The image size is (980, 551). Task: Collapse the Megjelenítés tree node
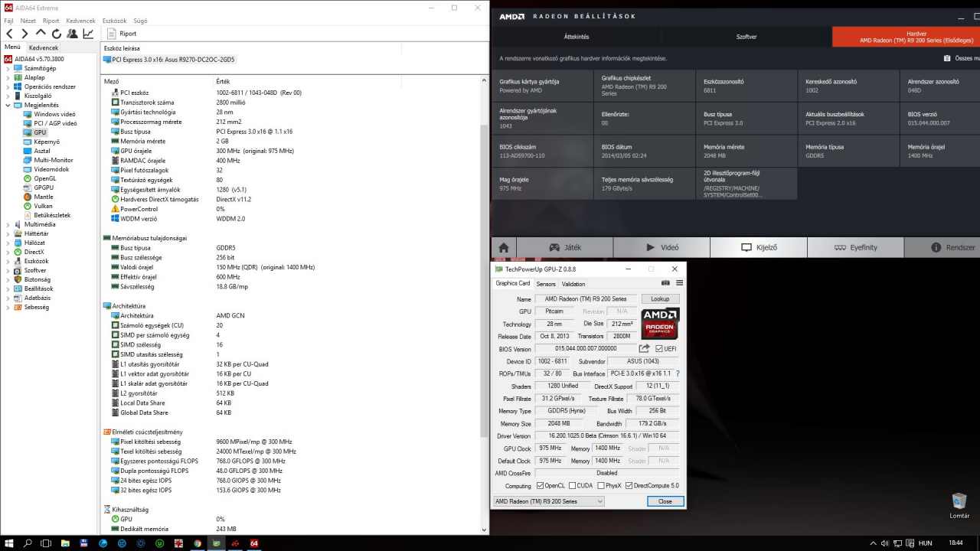[x=8, y=105]
